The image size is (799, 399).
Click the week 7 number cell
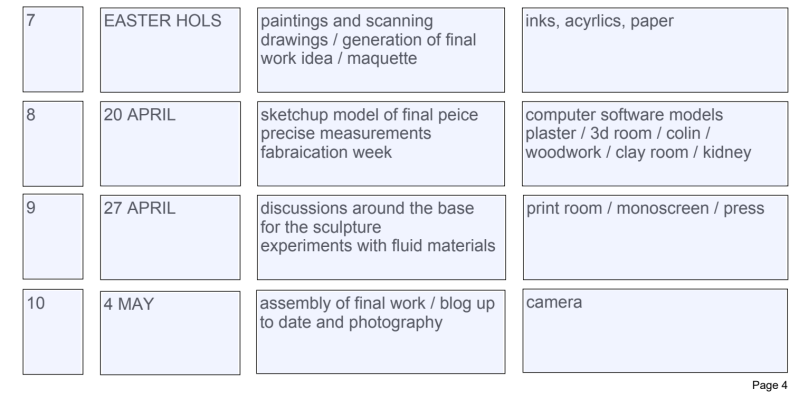tap(53, 49)
